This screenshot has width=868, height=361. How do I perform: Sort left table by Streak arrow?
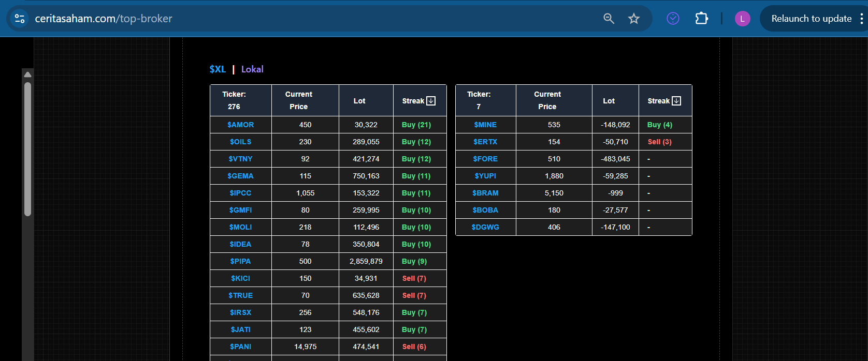coord(431,101)
